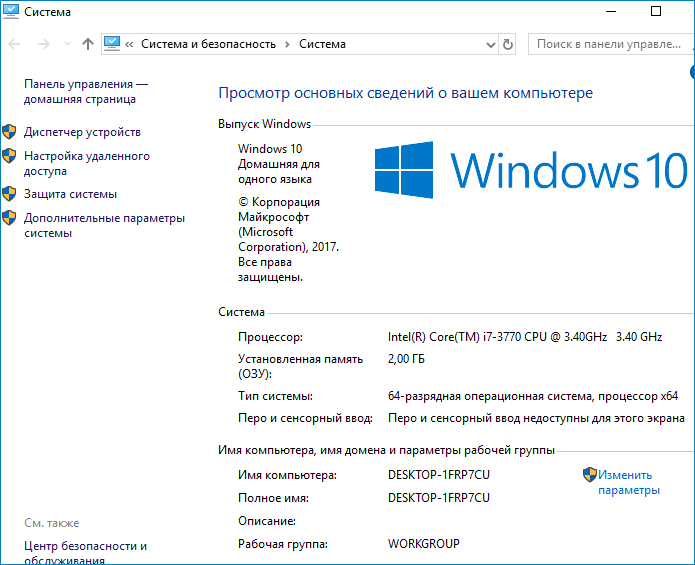The height and width of the screenshot is (565, 695).
Task: Expand the chevron after Система и безопасность
Action: 287,44
